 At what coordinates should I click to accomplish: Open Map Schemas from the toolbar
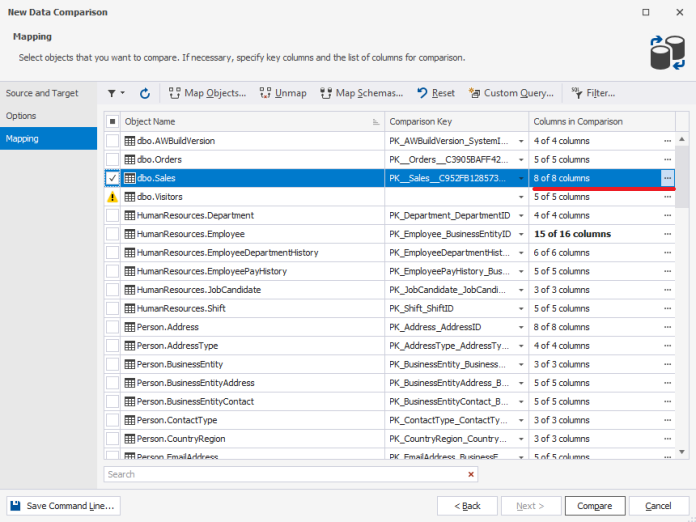tap(361, 93)
